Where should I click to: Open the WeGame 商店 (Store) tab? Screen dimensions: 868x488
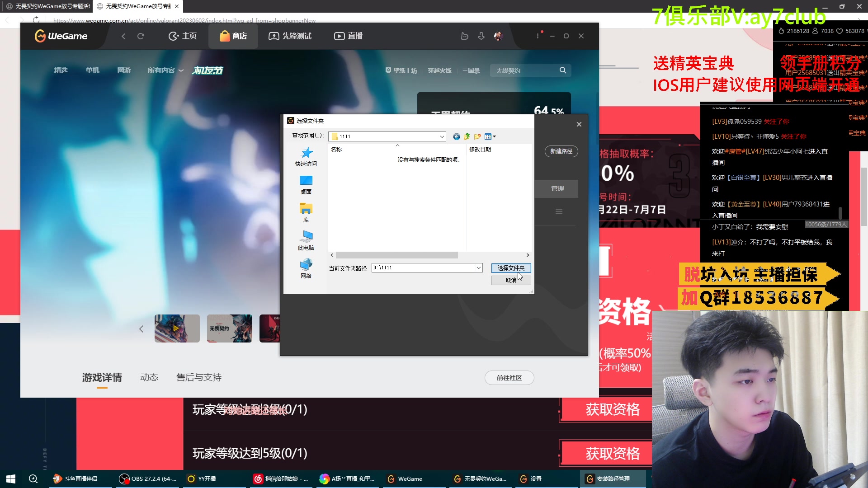233,36
